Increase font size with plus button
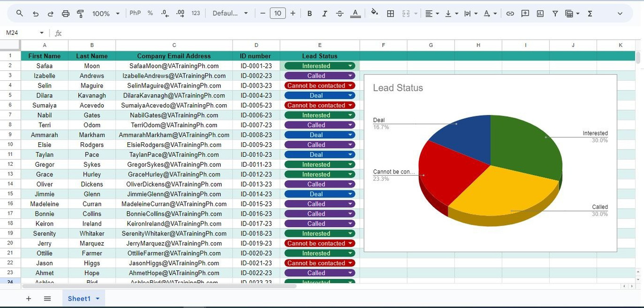This screenshot has width=644, height=308. [x=293, y=14]
